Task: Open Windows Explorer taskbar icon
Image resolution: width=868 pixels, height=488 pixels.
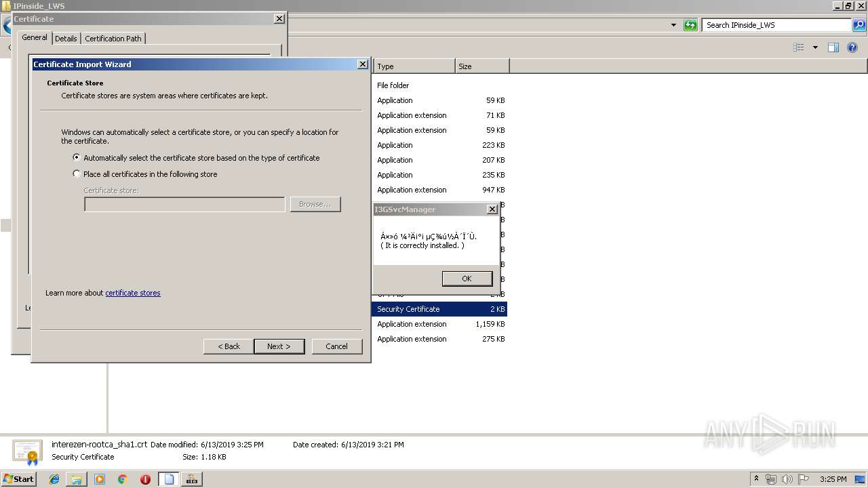Action: click(77, 479)
